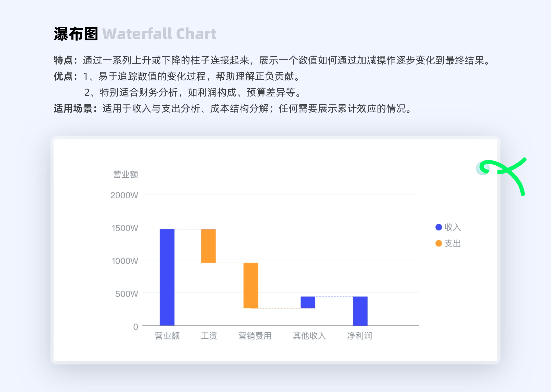Click the 1000W axis value
Viewport: 551px width, 392px height.
125,261
